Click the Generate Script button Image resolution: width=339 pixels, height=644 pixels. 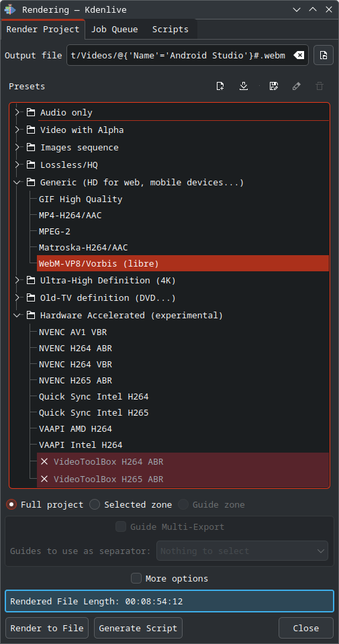138,628
